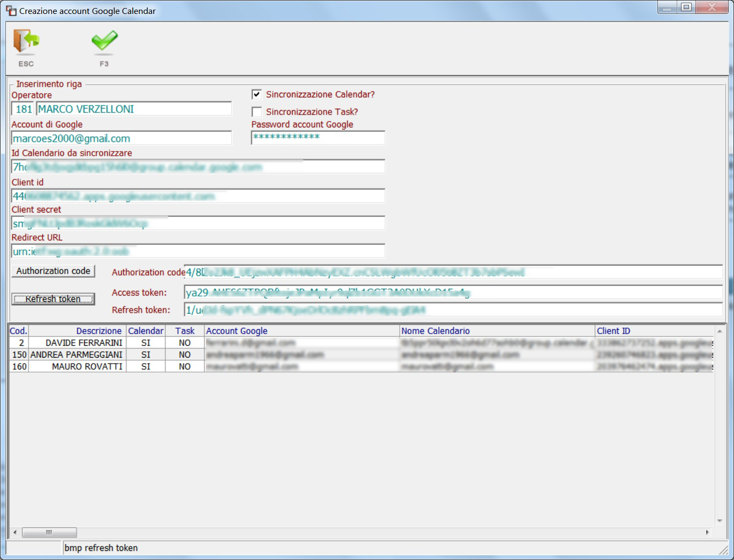Click the table's vertical scroll down arrow
734x560 pixels.
[x=720, y=520]
